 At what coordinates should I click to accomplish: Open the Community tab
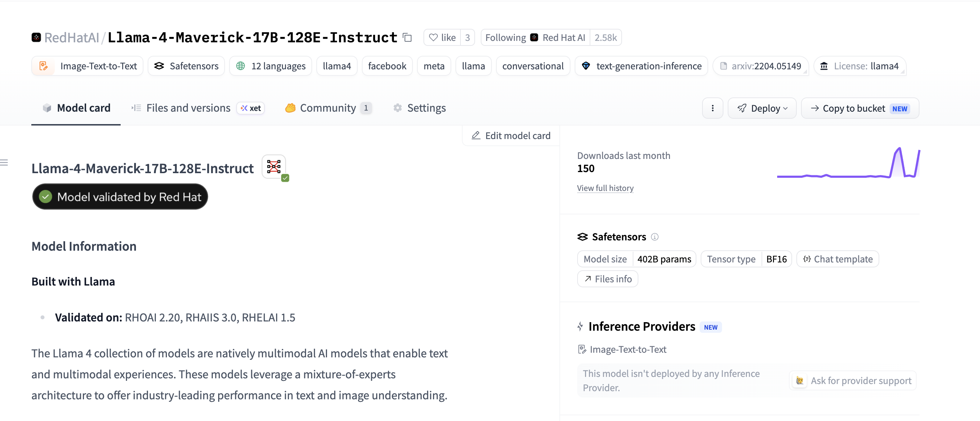point(328,108)
